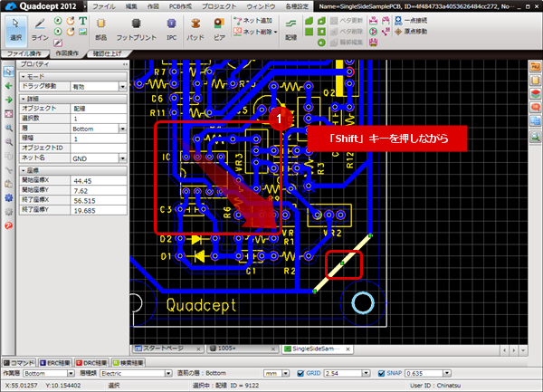This screenshot has height=392, width=543.
Task: Click the 原点移動 origin move icon
Action: [x=411, y=32]
